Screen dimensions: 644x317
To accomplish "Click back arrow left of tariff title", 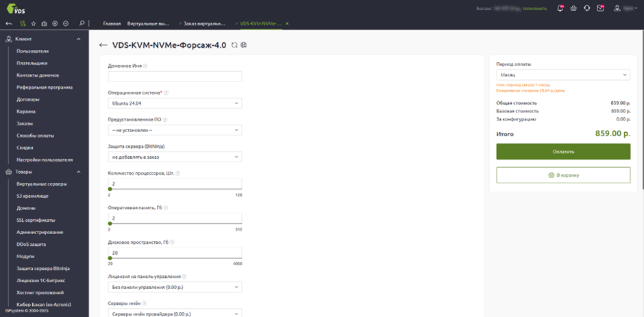I will pos(103,45).
